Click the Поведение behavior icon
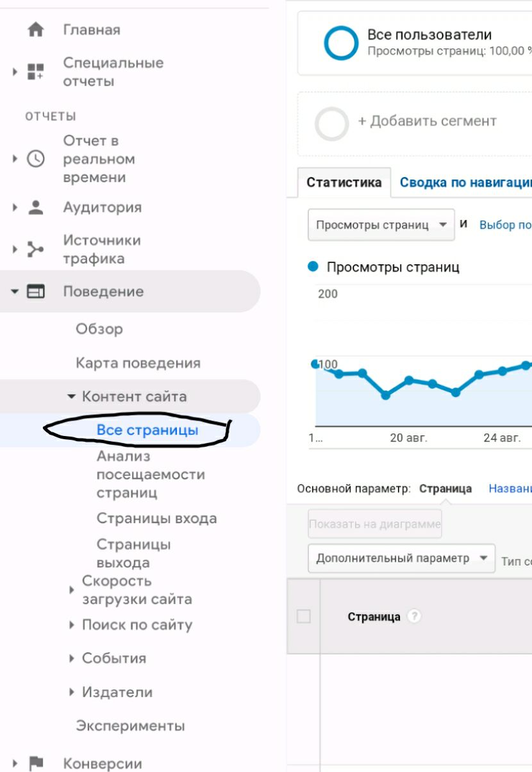Viewport: 532px width, 772px height. click(x=36, y=292)
